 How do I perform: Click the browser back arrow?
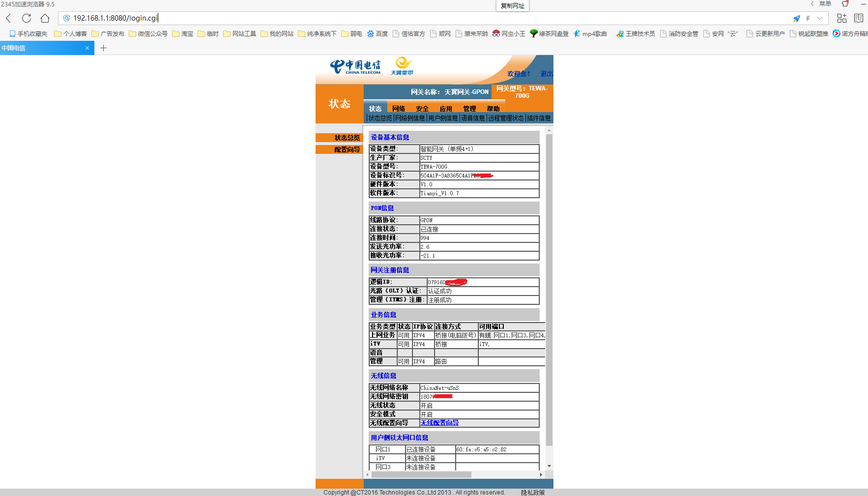click(x=8, y=18)
